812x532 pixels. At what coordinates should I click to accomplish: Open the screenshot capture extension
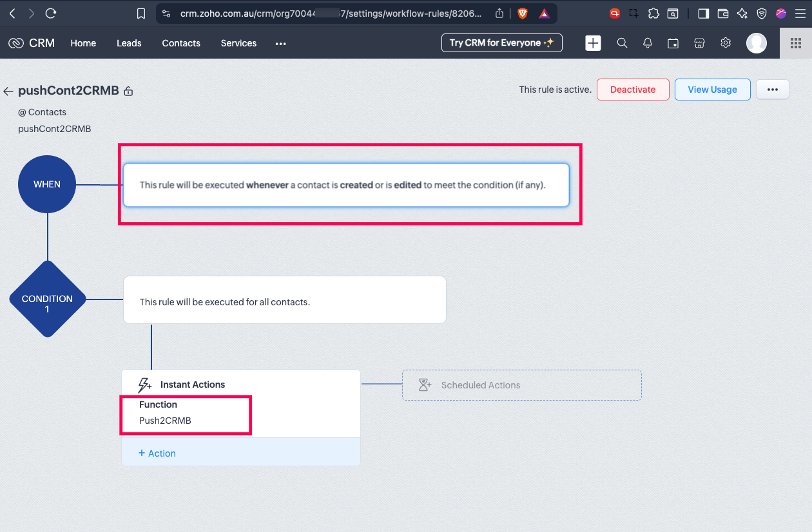(634, 13)
